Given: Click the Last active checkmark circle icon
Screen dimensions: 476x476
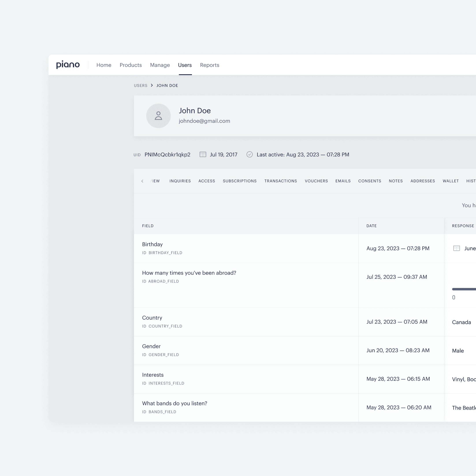Looking at the screenshot, I should [250, 154].
